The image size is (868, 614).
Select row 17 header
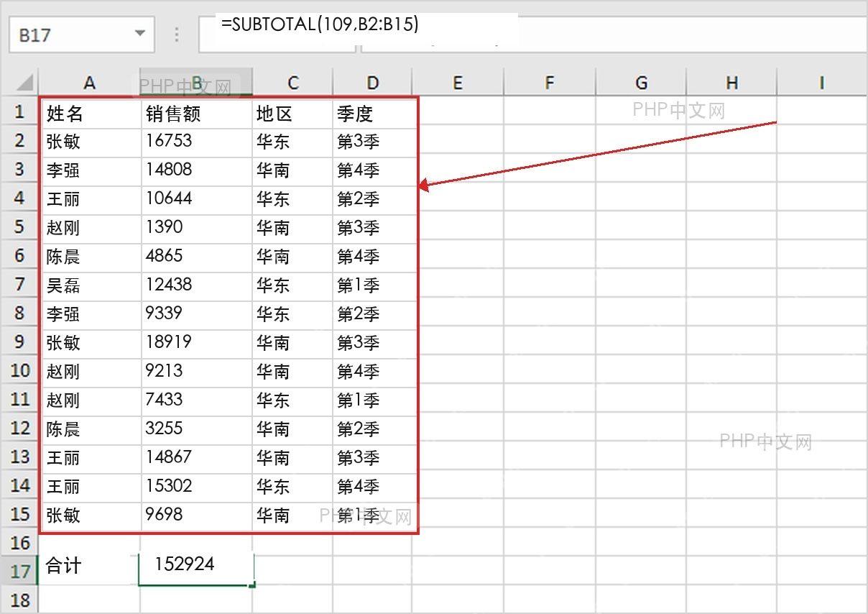point(19,571)
